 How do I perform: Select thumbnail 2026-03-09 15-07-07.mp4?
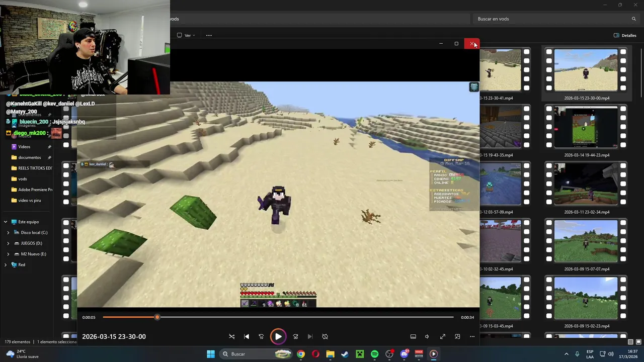586,241
